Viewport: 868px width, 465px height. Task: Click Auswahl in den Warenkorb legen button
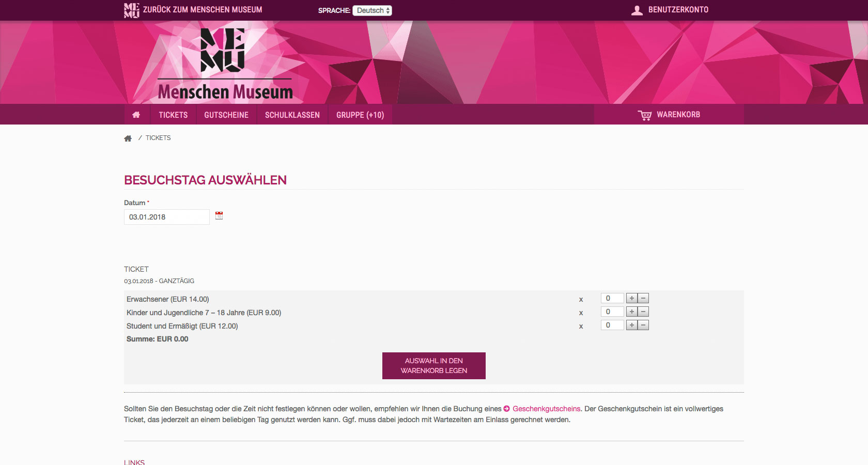click(434, 366)
